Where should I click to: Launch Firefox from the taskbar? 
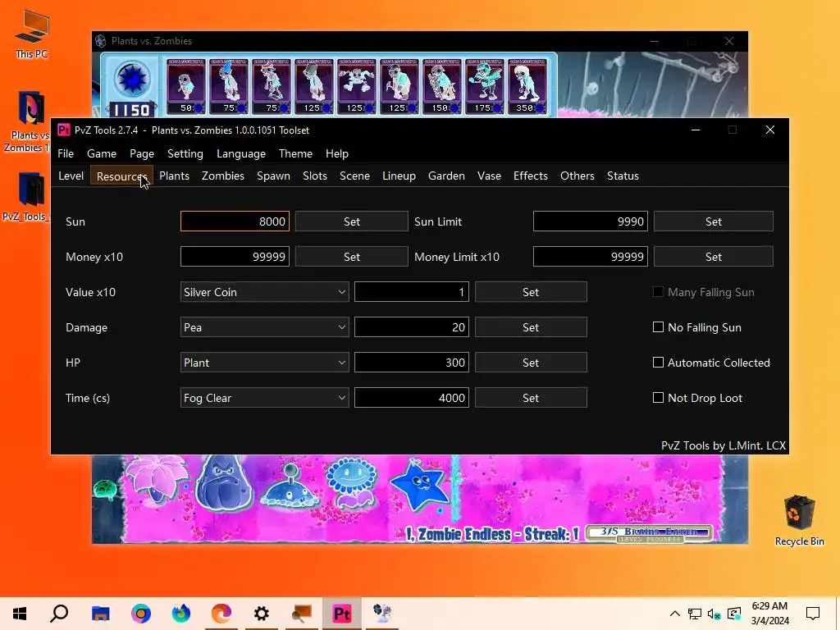[181, 614]
